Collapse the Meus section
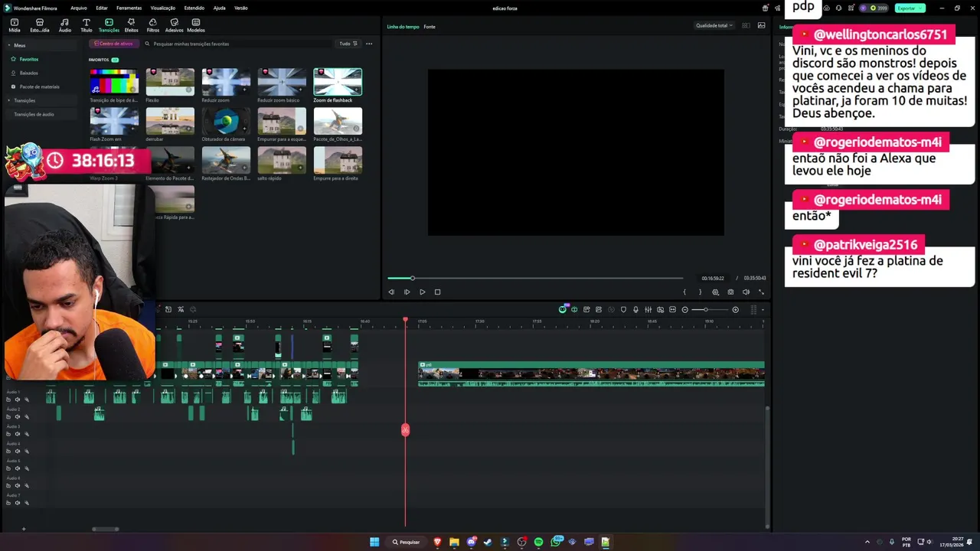Viewport: 980px width, 551px height. [9, 45]
